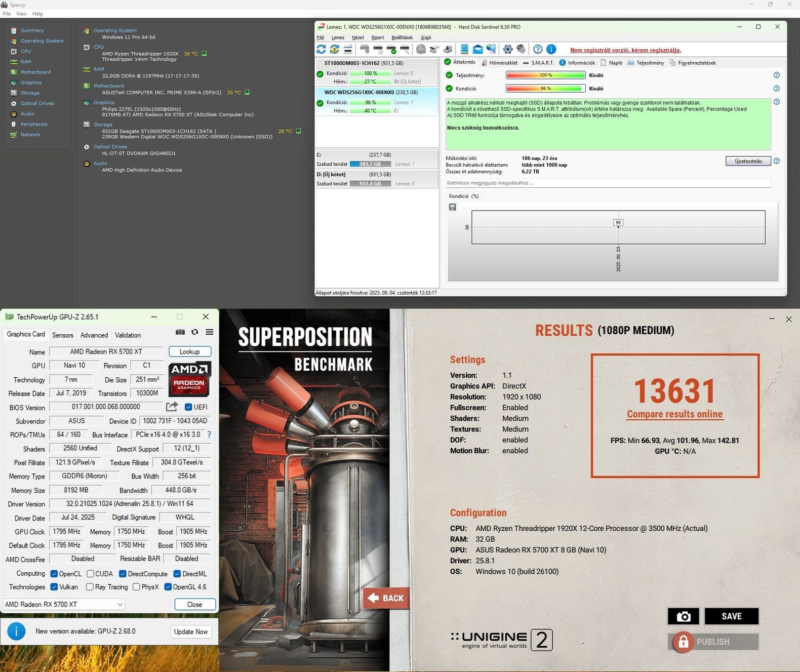This screenshot has height=672, width=800.
Task: Toggle OpenGL 4.6 checkbox in GPU-Z
Action: (168, 587)
